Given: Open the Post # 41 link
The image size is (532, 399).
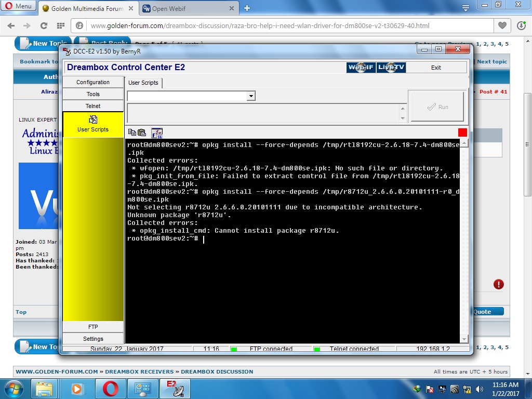Looking at the screenshot, I should pyautogui.click(x=494, y=91).
